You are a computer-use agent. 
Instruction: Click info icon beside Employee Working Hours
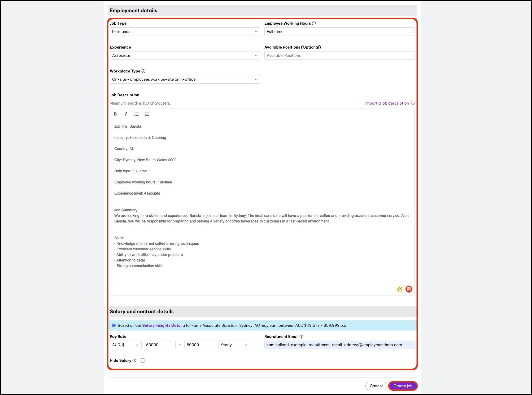(314, 23)
